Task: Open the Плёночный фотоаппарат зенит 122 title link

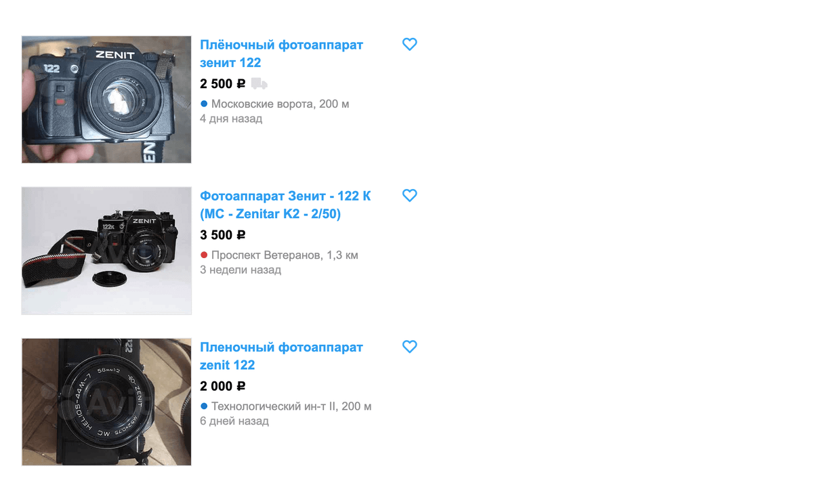Action: coord(281,54)
